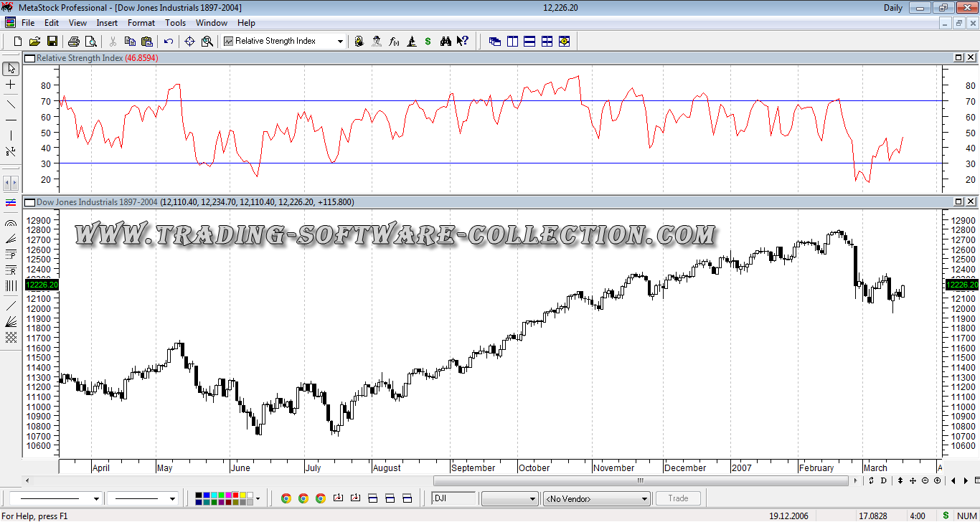Image resolution: width=980 pixels, height=522 pixels.
Task: Click the green dollar sign icon
Action: point(428,42)
